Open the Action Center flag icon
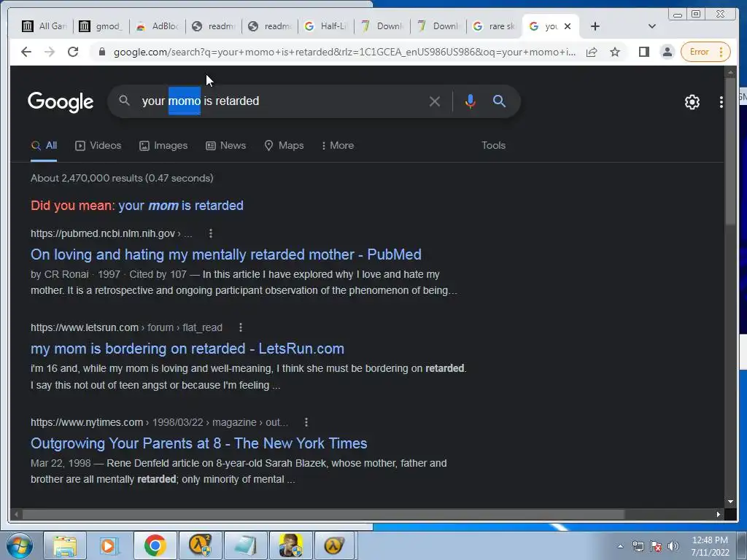 [656, 546]
